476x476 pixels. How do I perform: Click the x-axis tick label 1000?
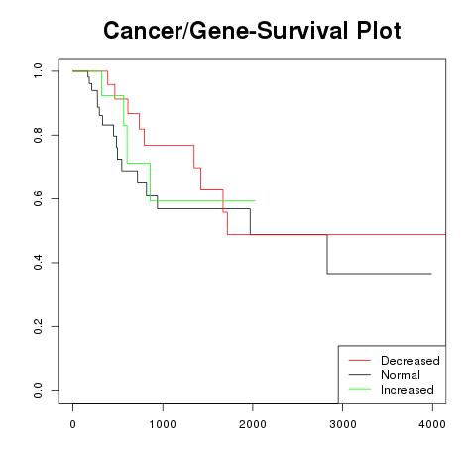coord(163,424)
